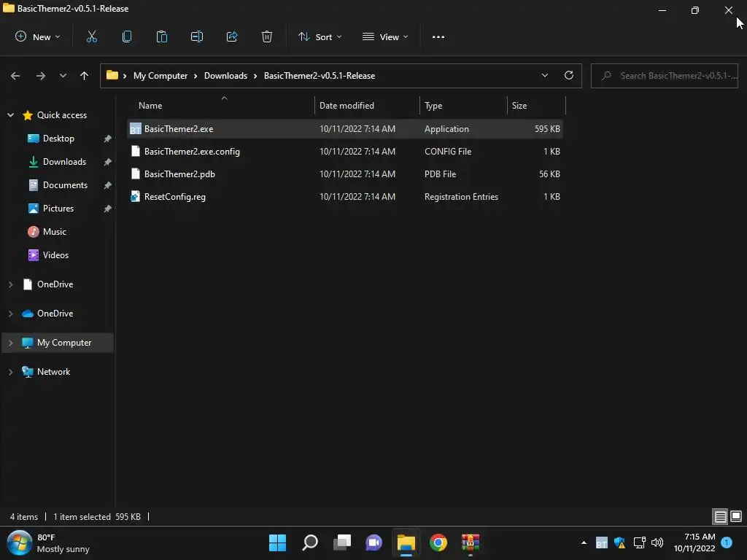Open WinRAR from the taskbar
747x560 pixels.
471,542
